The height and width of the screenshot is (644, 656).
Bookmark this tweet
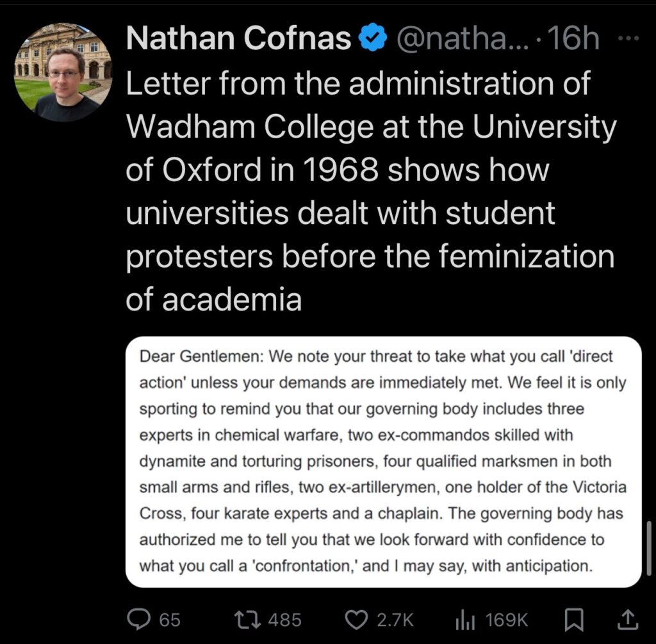coord(574,619)
